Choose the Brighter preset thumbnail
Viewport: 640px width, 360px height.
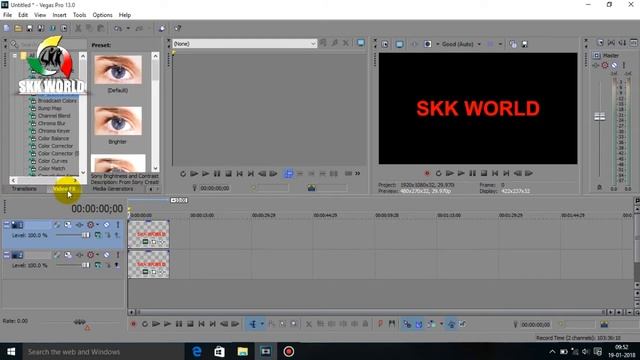pyautogui.click(x=118, y=121)
